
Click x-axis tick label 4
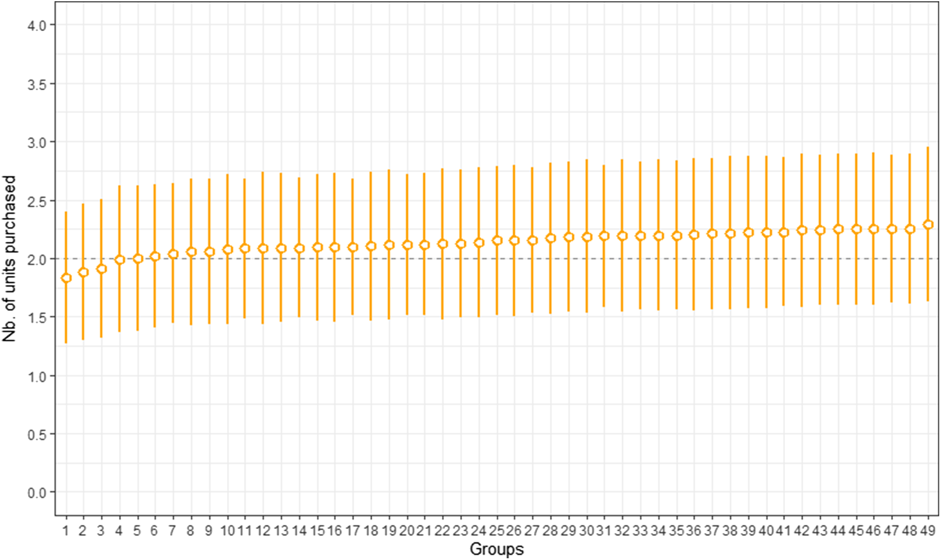119,531
